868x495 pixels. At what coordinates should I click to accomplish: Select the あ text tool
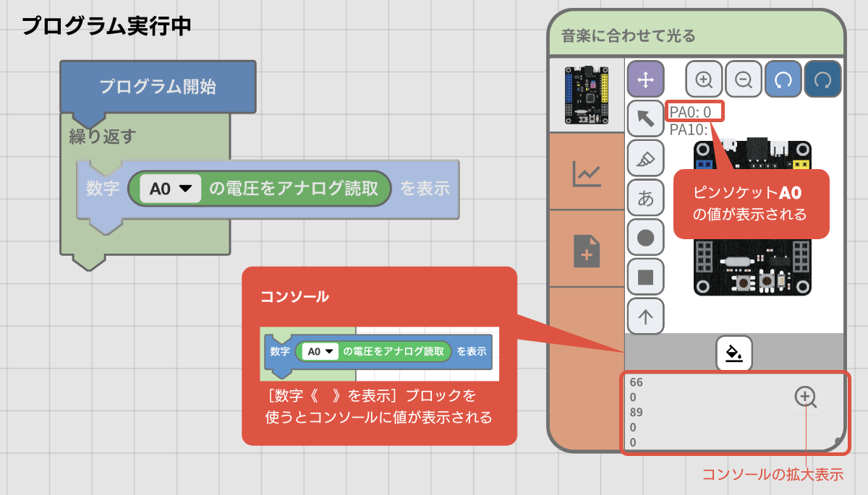coord(645,197)
